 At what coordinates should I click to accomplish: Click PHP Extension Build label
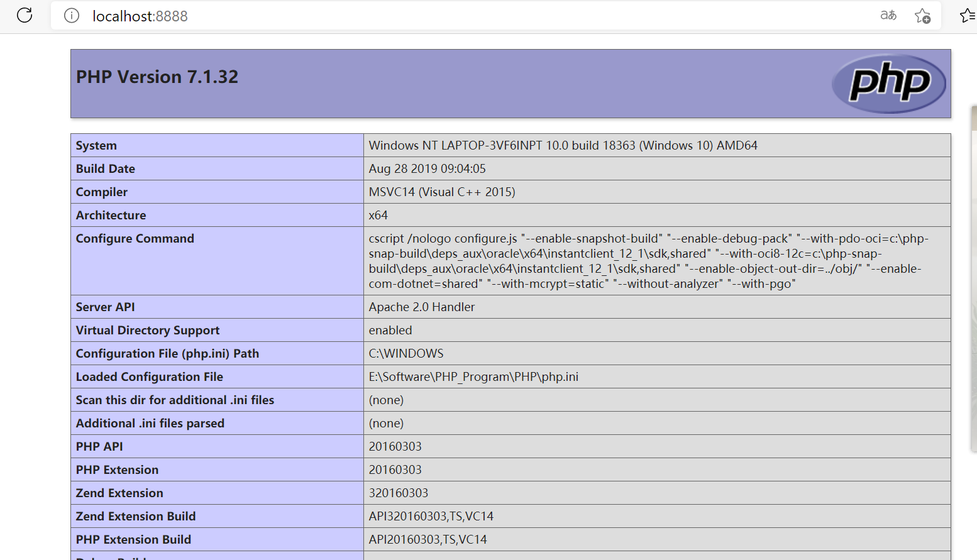click(133, 539)
